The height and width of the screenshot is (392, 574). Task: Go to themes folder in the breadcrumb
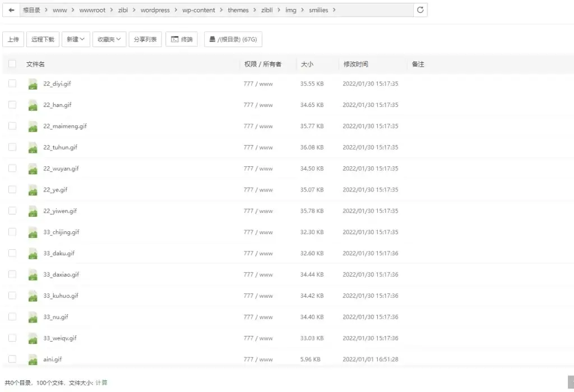238,10
